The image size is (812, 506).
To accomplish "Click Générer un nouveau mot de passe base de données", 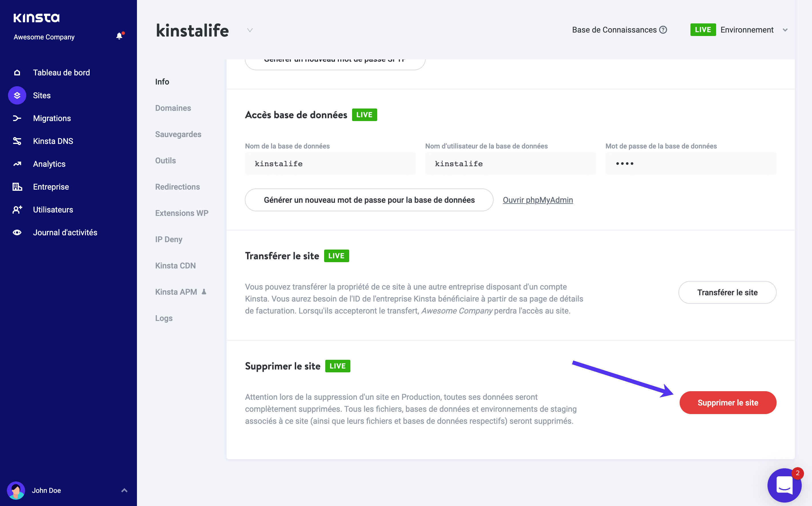I will coord(369,200).
